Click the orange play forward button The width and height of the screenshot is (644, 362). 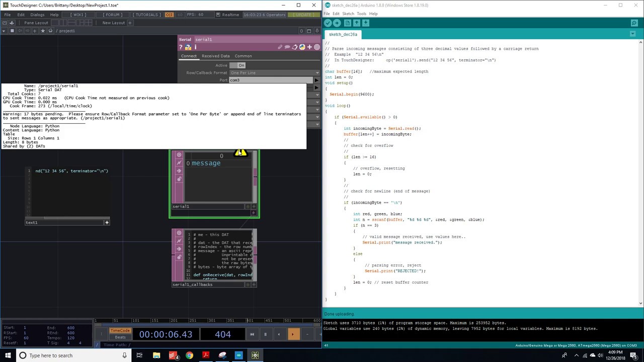(x=293, y=334)
